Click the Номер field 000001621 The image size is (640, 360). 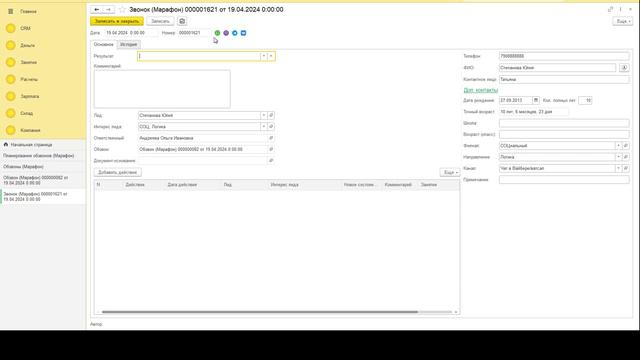click(x=194, y=33)
